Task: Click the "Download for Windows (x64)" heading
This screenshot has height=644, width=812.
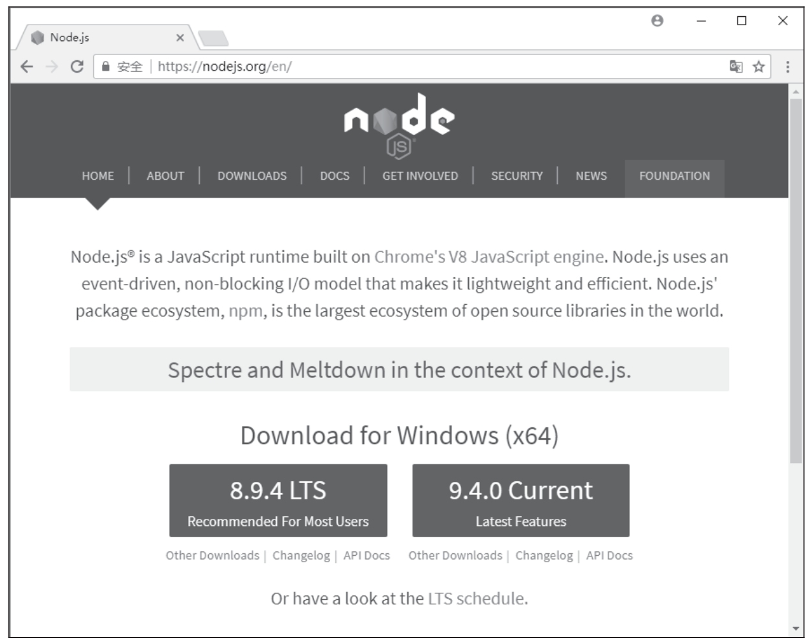Action: click(x=400, y=436)
